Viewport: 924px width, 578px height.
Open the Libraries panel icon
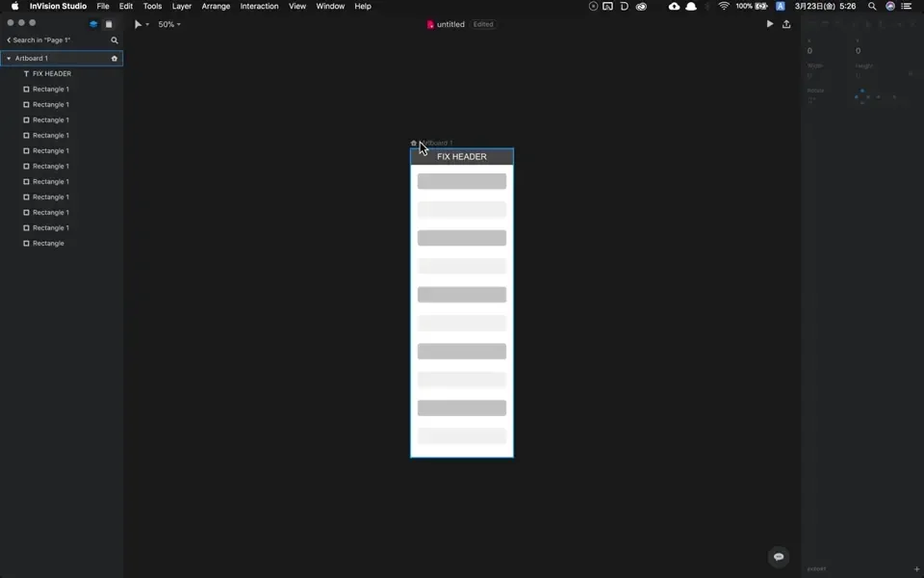[109, 24]
